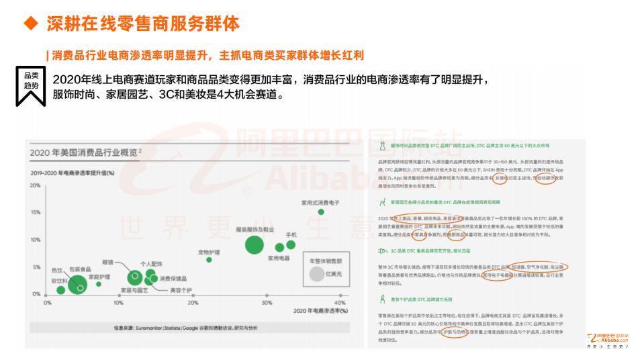Viewport: 644px width, 362px height.
Task: Click the chart label 消费保健品
Action: 173,279
